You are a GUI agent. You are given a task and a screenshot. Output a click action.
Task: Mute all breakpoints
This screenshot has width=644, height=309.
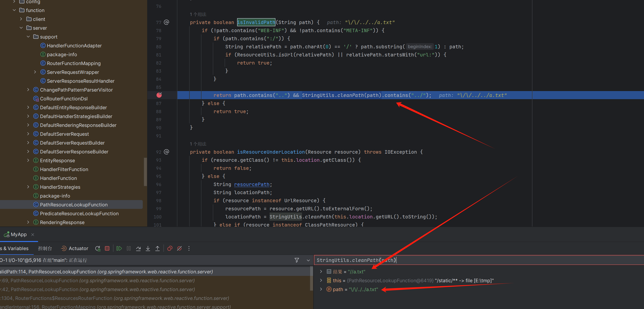[x=179, y=248]
